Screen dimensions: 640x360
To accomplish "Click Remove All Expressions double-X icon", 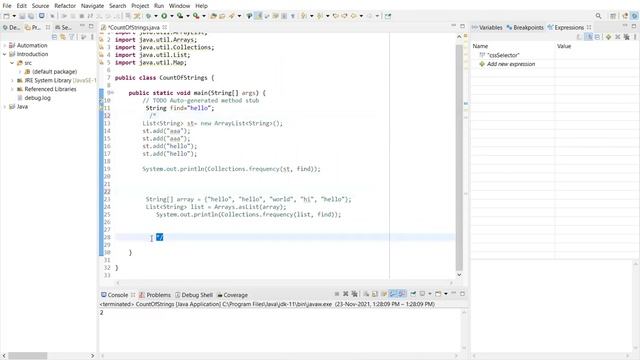I will pyautogui.click(x=627, y=37).
